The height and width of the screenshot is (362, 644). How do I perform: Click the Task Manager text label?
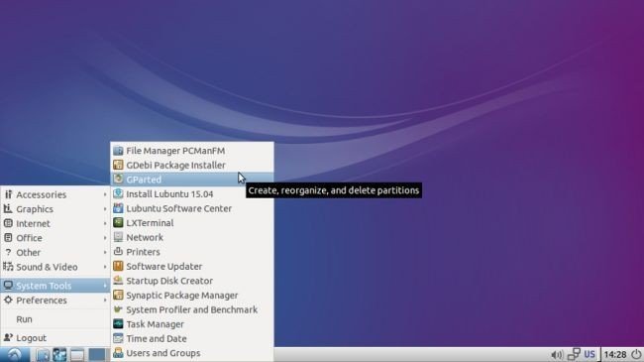click(x=156, y=324)
